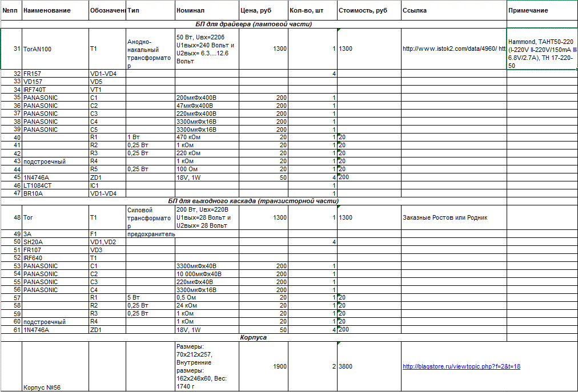This screenshot has height=392, width=578.
Task: Click the 470 кОм value cell
Action: pyautogui.click(x=207, y=138)
